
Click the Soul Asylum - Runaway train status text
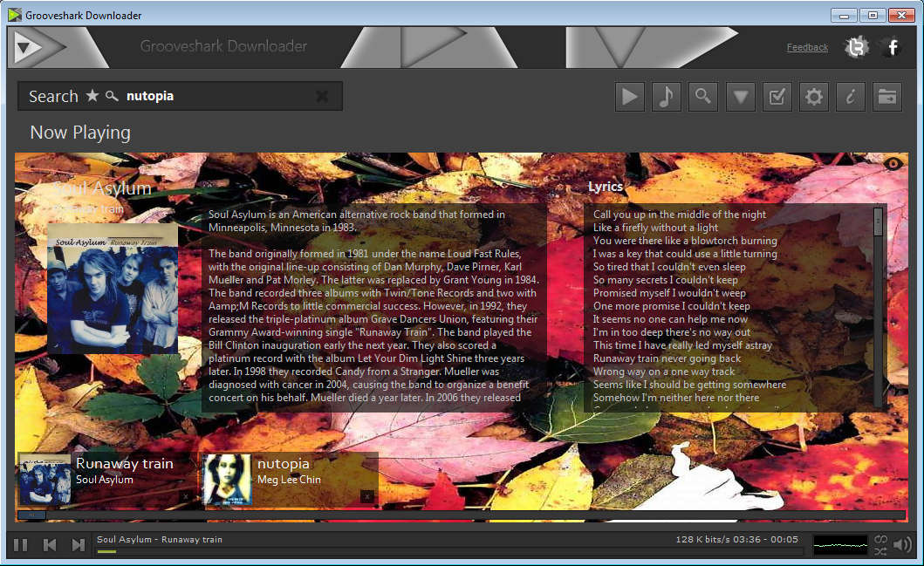coord(160,539)
